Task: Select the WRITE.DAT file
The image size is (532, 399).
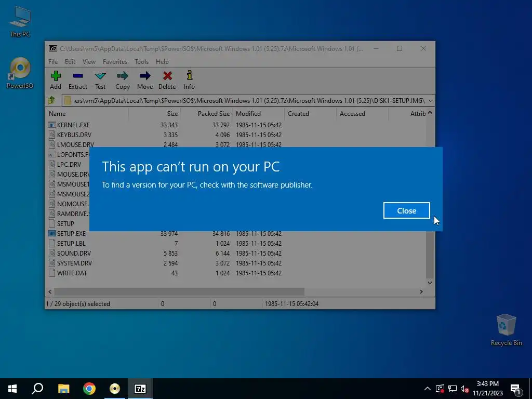Action: [x=72, y=273]
